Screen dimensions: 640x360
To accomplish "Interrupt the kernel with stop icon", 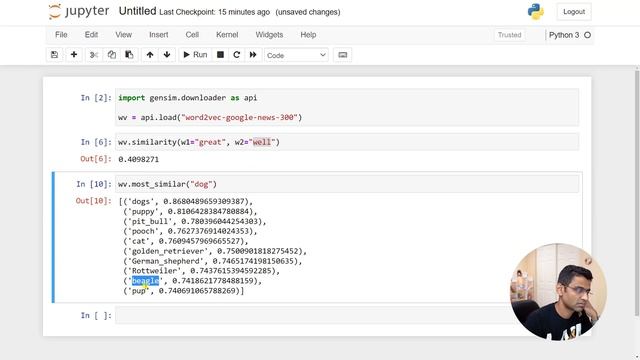I will [x=220, y=55].
